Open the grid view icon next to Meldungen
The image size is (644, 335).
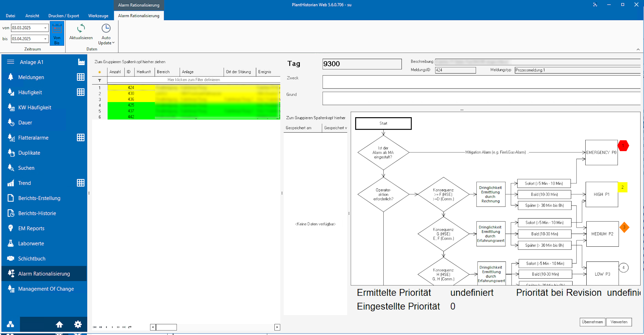(80, 77)
